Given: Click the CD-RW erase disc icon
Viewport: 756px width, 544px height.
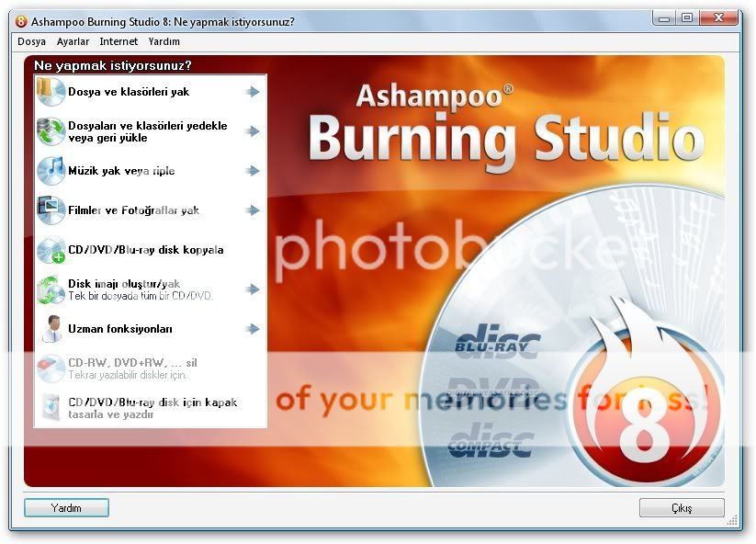Looking at the screenshot, I should coord(51,368).
